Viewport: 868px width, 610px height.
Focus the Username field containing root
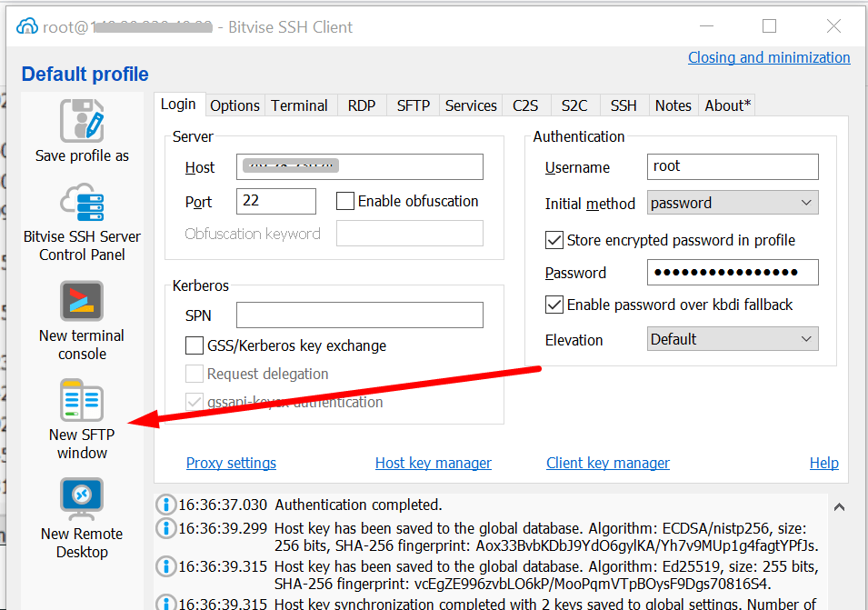coord(733,166)
